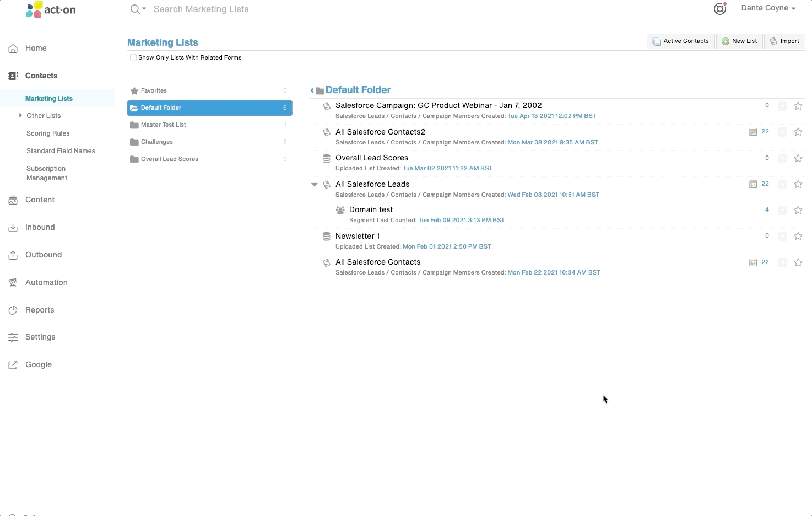
Task: Star the All Salesforce Leads list
Action: point(798,184)
